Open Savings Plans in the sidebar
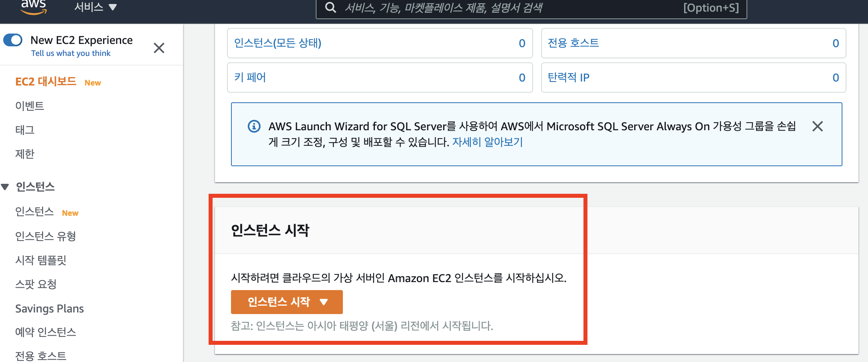The image size is (868, 362). pyautogui.click(x=50, y=308)
